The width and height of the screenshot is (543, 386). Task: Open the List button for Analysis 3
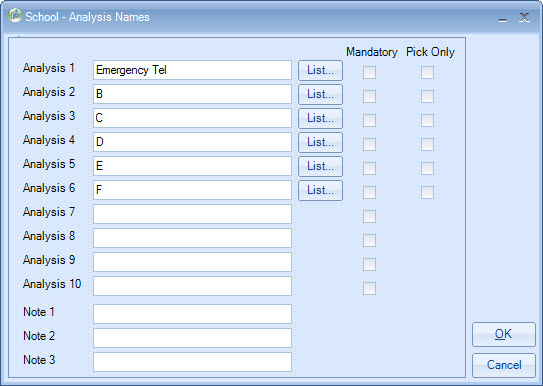320,118
